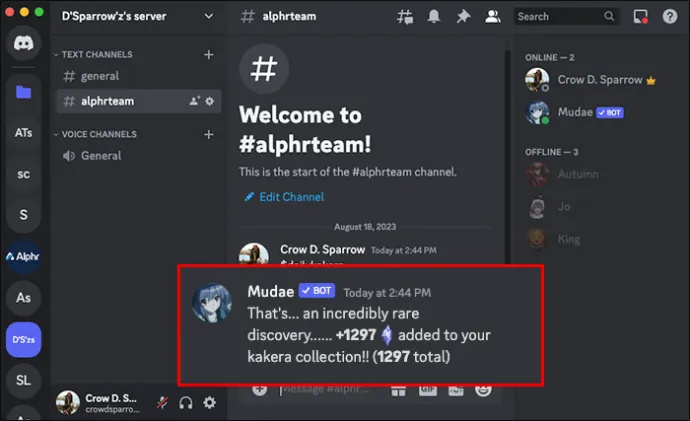Open the inbox icon
Screen dimensions: 690x421
[x=640, y=17]
